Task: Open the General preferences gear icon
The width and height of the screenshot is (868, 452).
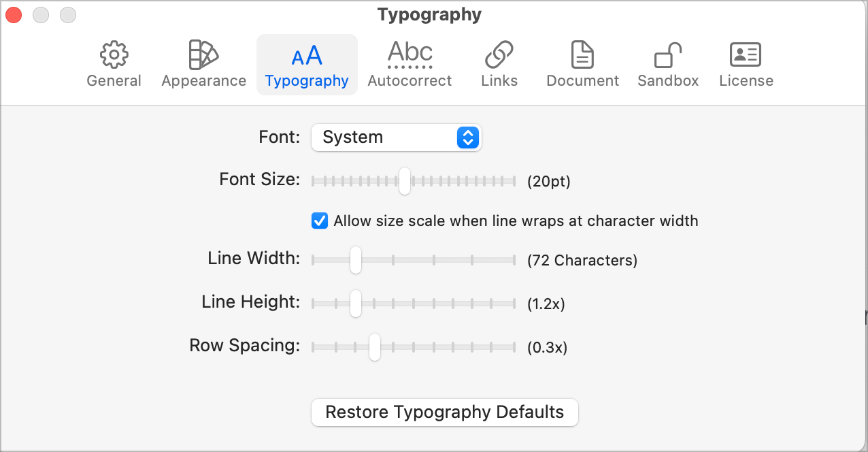Action: point(114,54)
